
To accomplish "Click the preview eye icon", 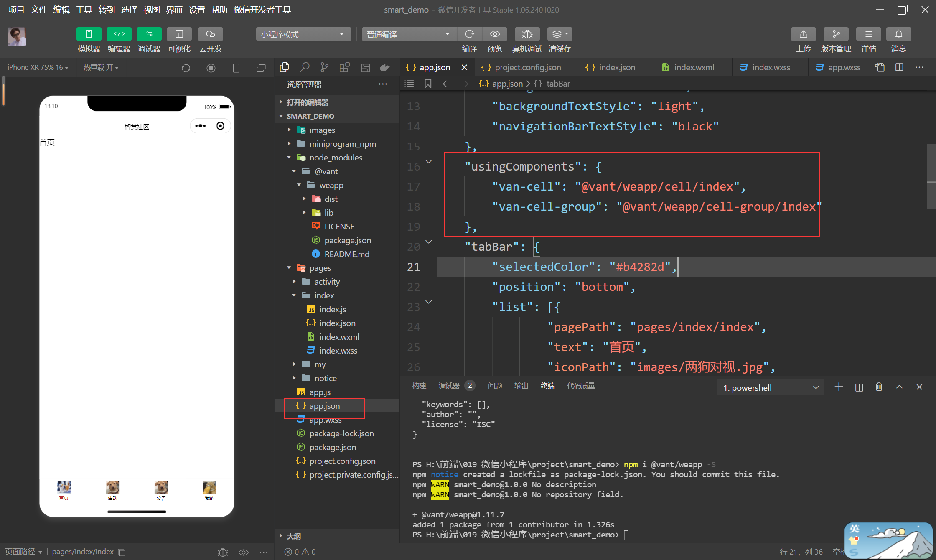I will [x=495, y=34].
